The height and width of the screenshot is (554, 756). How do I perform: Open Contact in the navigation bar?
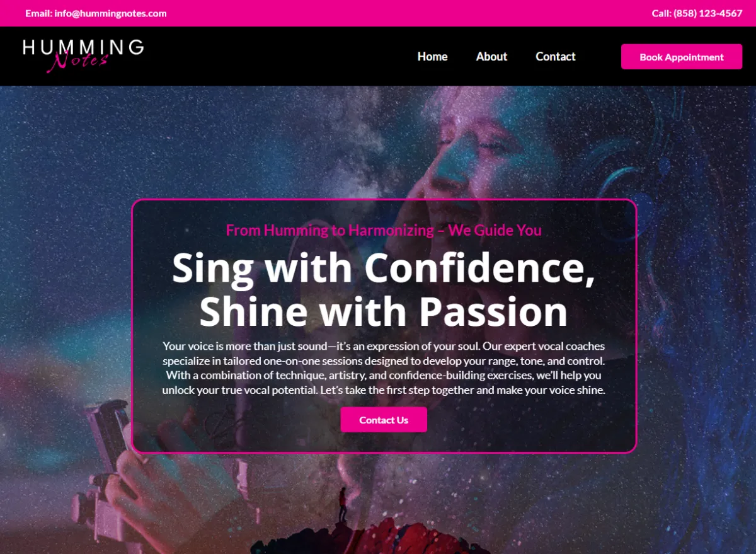tap(556, 57)
